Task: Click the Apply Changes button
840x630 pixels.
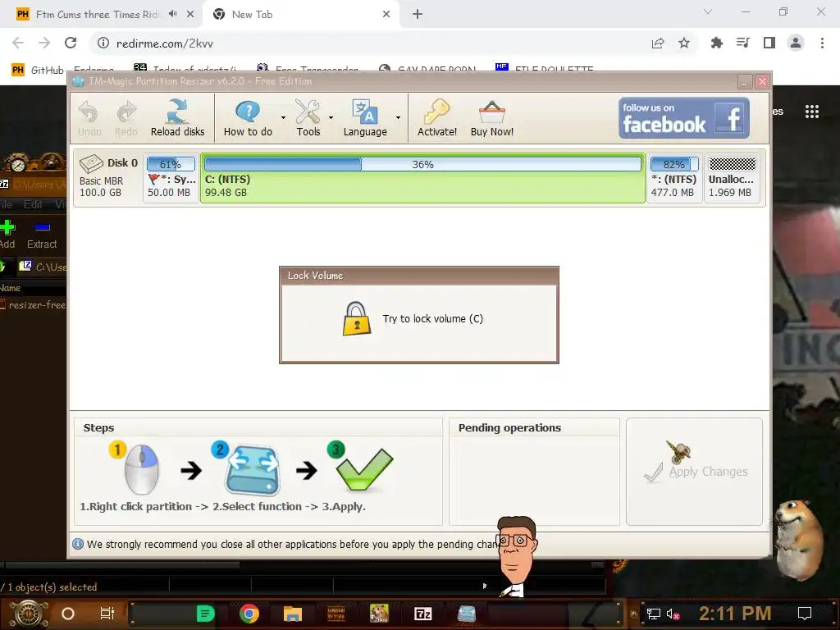Action: (694, 472)
